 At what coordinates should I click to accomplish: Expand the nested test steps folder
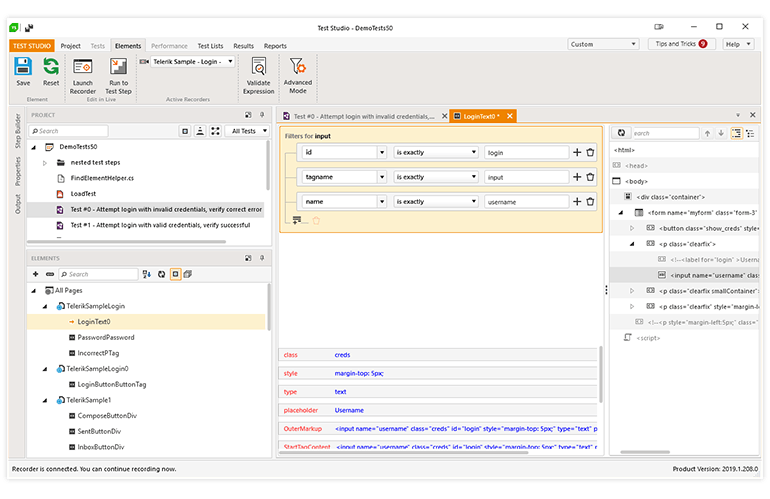[45, 163]
